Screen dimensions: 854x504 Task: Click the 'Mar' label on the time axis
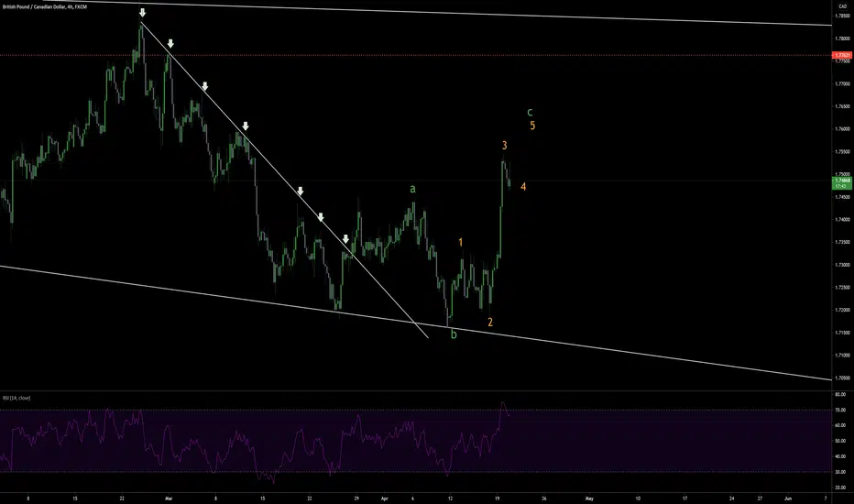[x=169, y=498]
